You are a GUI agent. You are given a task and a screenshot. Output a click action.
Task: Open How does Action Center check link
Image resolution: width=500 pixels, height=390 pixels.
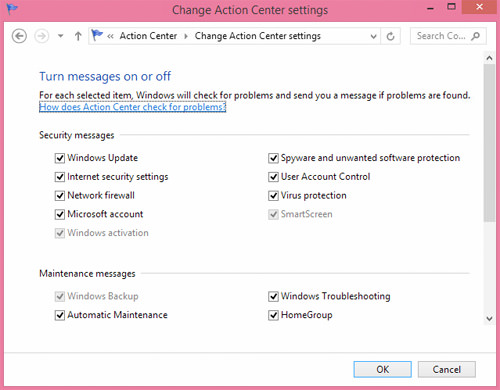[133, 107]
